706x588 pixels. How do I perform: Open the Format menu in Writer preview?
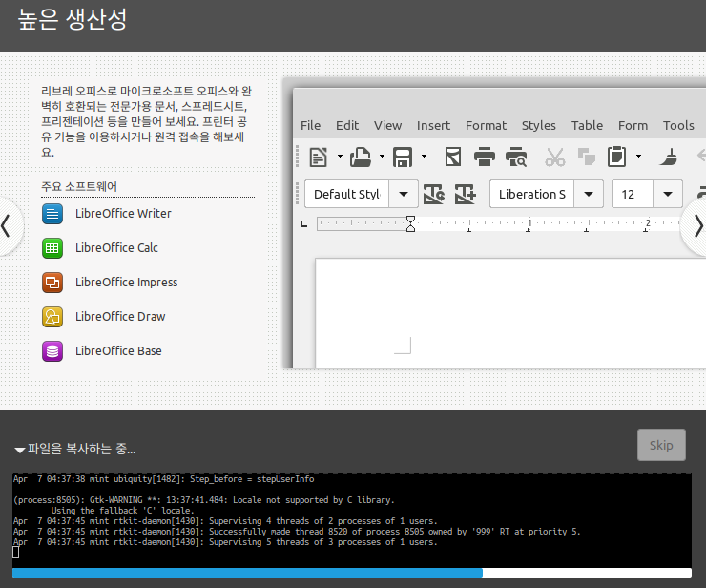tap(486, 126)
